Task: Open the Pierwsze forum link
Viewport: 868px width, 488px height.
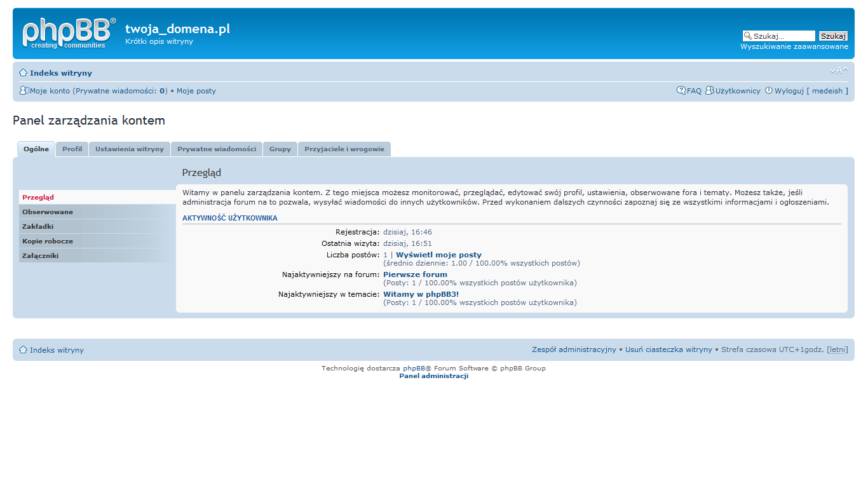Action: coord(415,274)
